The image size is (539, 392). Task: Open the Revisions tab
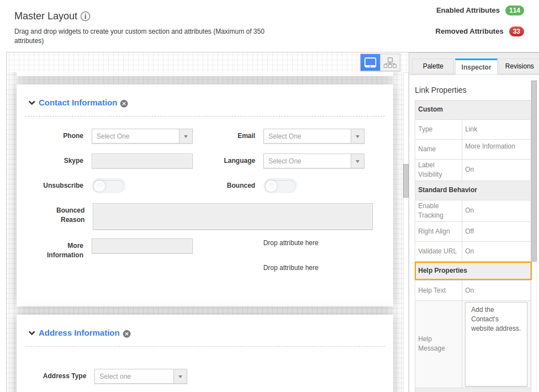519,66
